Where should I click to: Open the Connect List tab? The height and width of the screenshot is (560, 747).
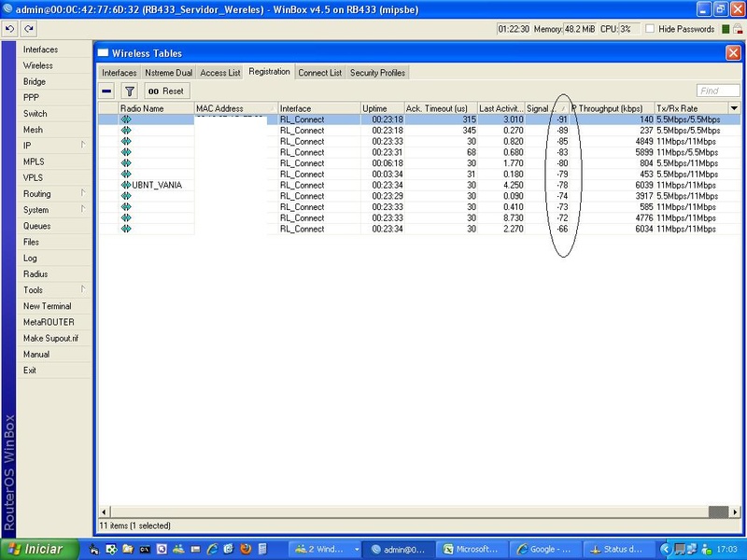[319, 73]
